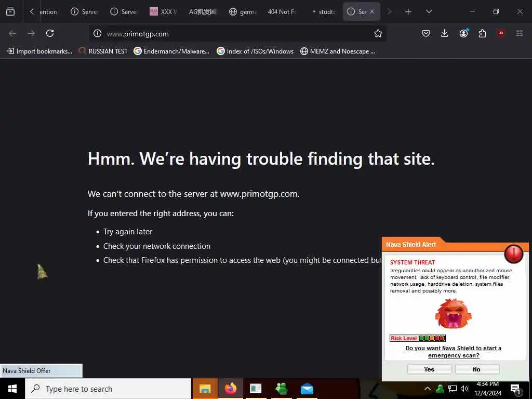Expand the list all tabs chevron
The height and width of the screenshot is (399, 532).
429,11
